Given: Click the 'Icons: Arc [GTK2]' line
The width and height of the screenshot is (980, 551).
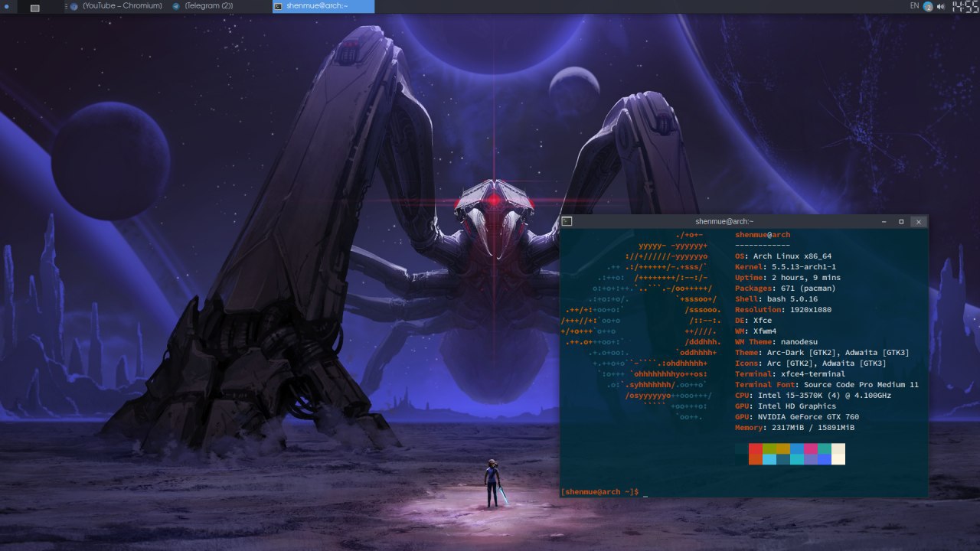Looking at the screenshot, I should pyautogui.click(x=811, y=364).
